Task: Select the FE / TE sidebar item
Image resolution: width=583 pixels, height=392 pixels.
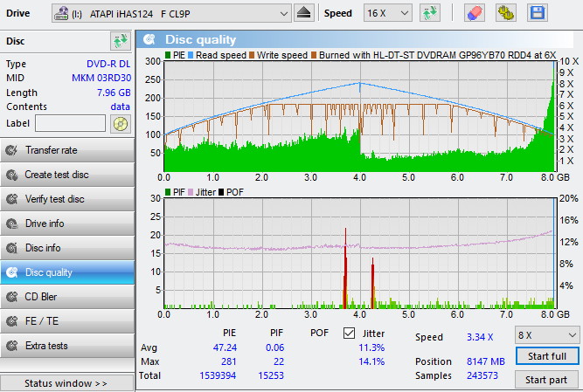Action: click(x=67, y=321)
